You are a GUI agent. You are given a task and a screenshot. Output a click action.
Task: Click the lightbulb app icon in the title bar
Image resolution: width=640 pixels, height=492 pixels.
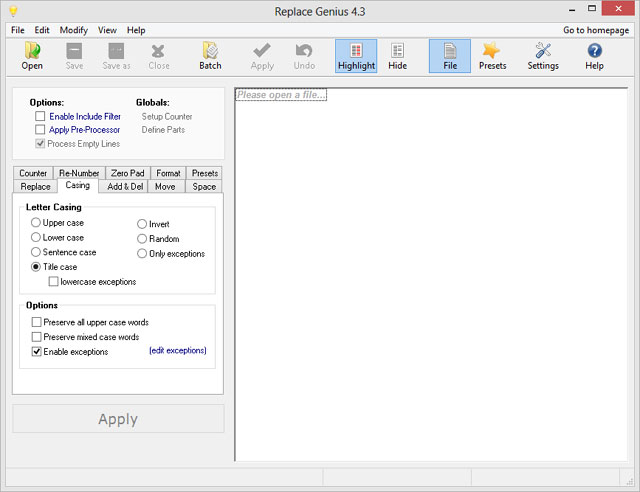(13, 11)
